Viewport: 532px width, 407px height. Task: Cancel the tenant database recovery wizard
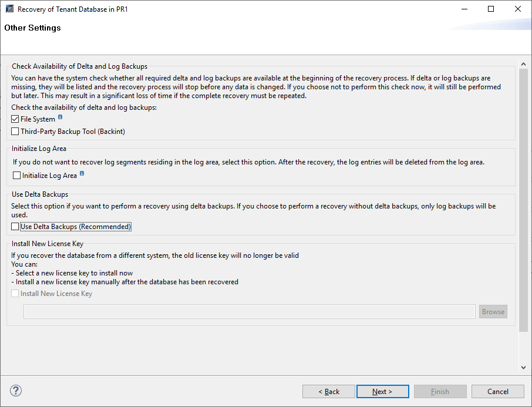497,392
